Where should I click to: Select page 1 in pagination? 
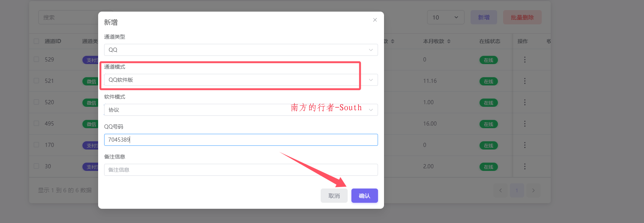pos(517,190)
